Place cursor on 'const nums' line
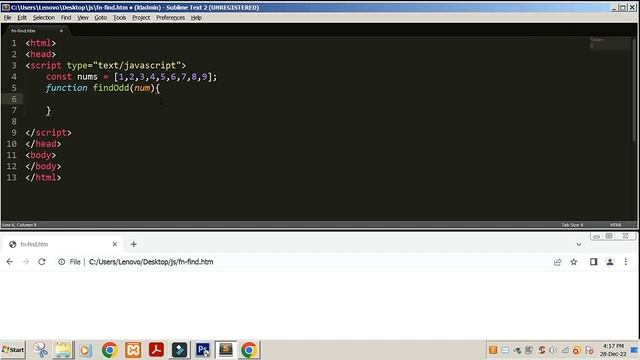640x360 pixels. (x=131, y=77)
